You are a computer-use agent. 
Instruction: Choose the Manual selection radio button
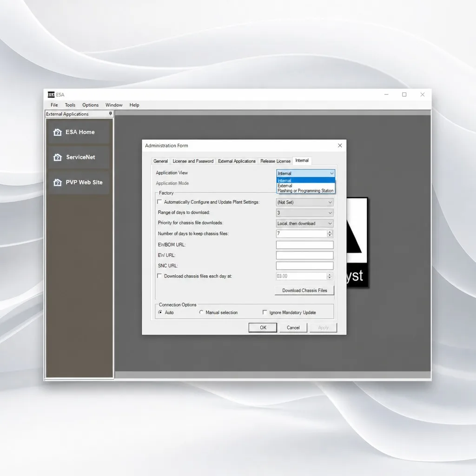click(201, 312)
